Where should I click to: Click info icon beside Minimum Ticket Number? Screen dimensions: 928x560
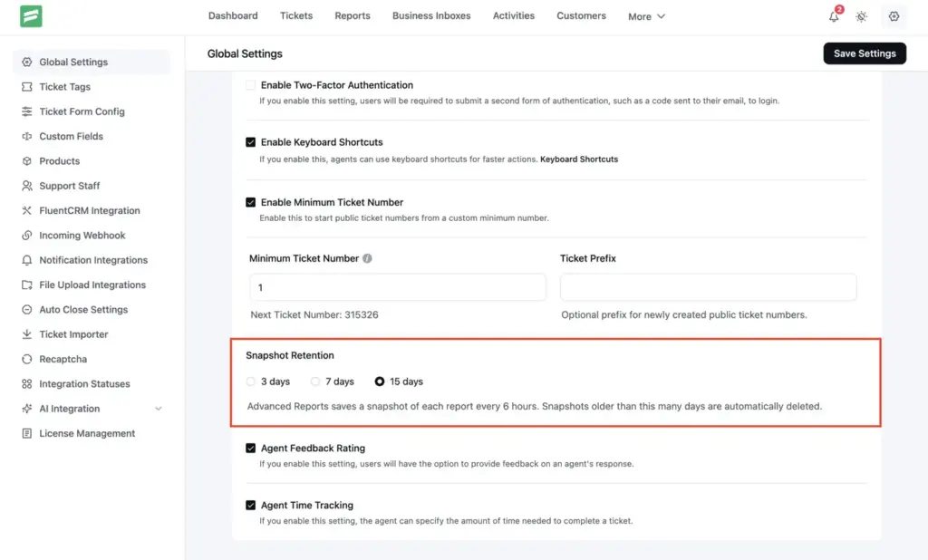[x=367, y=258]
